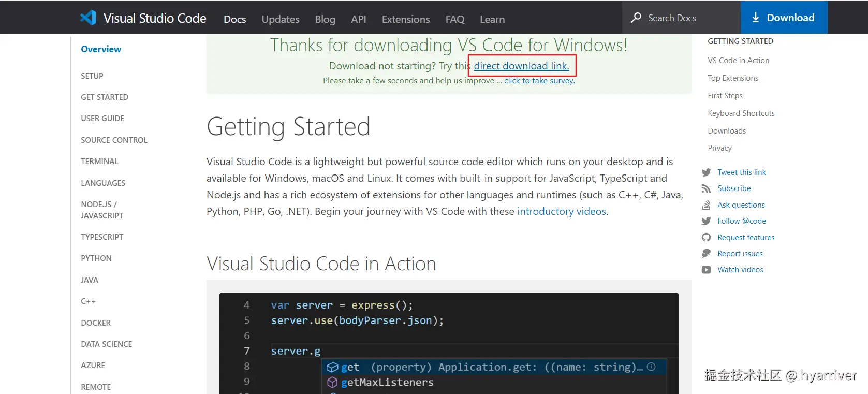Jump to Keyboard Shortcuts section link
The width and height of the screenshot is (868, 394).
pos(741,113)
